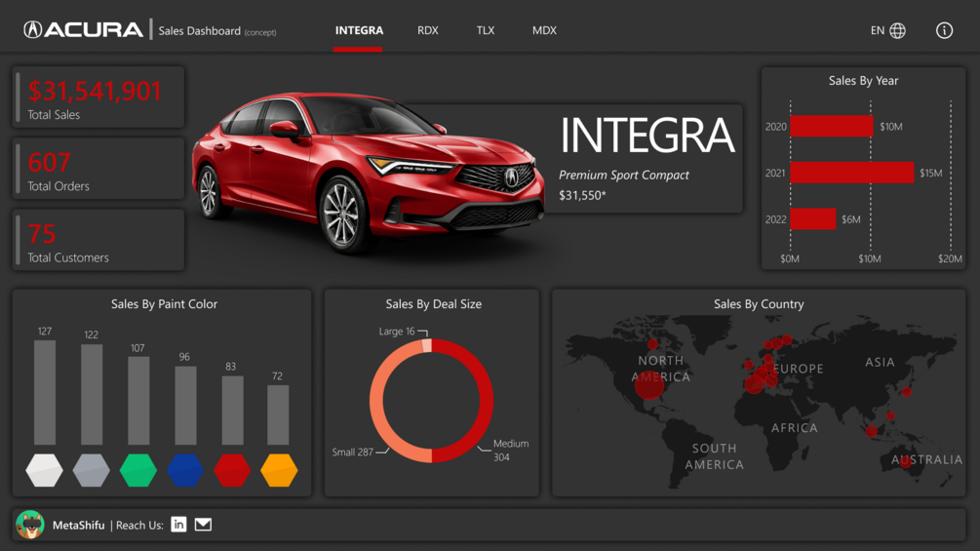Click the Total Customers card
Image resolution: width=980 pixels, height=551 pixels.
tap(98, 240)
